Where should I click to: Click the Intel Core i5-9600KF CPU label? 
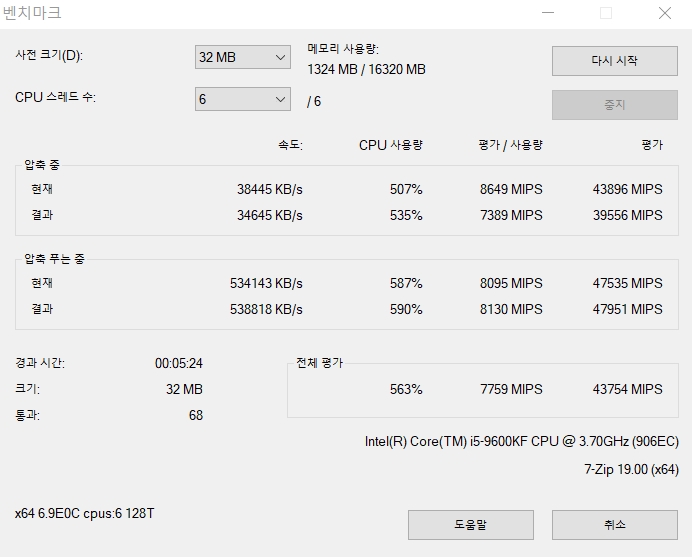click(x=522, y=441)
